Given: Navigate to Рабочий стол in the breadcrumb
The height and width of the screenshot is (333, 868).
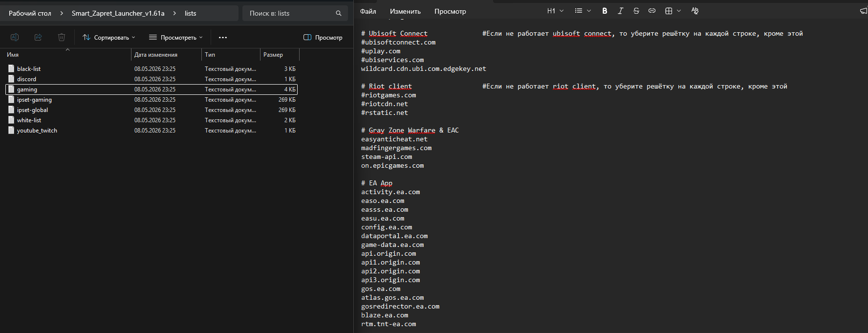Looking at the screenshot, I should [30, 13].
